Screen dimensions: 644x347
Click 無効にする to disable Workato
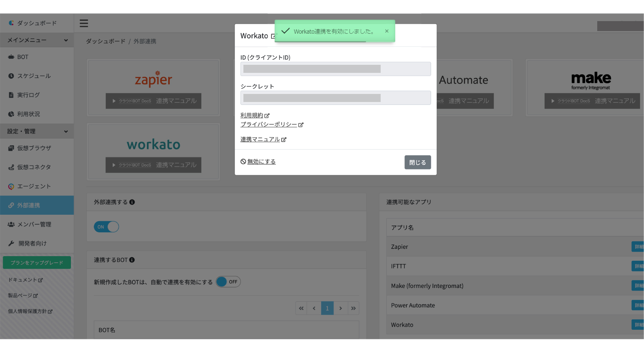pyautogui.click(x=258, y=162)
